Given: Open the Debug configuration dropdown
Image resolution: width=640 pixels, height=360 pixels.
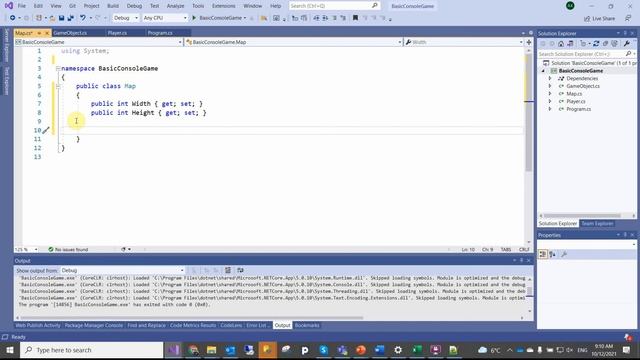Looking at the screenshot, I should pos(126,18).
